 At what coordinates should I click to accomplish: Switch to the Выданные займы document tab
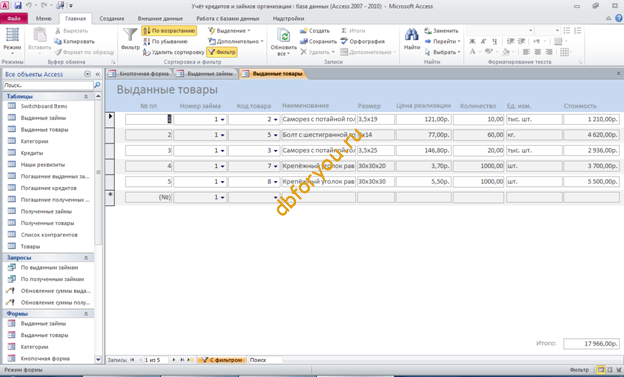pos(206,74)
